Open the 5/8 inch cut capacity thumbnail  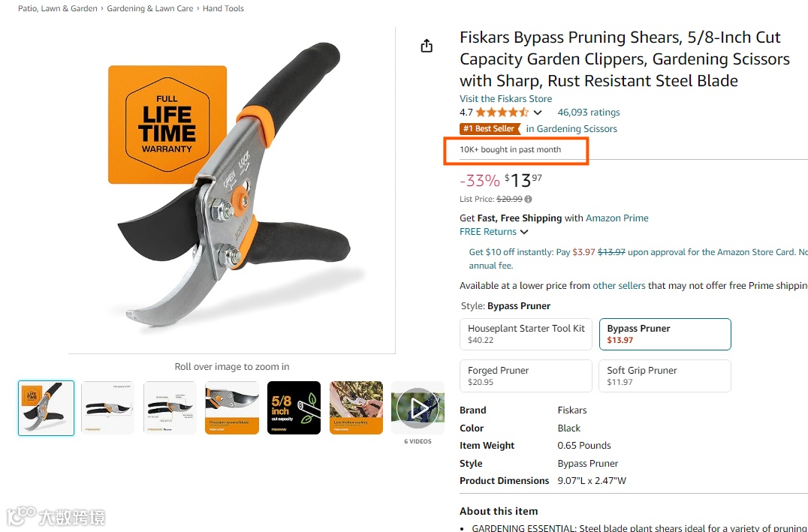tap(294, 408)
